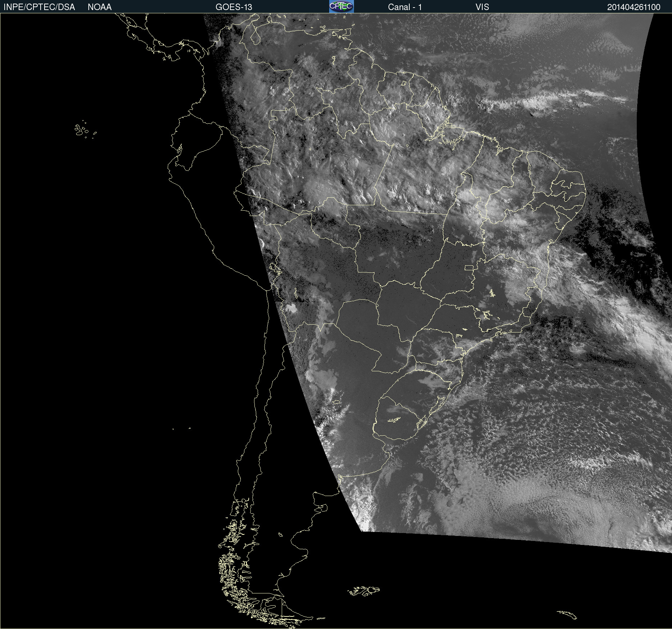Click the GOES-13 satellite label
The height and width of the screenshot is (629, 672).
pyautogui.click(x=234, y=7)
